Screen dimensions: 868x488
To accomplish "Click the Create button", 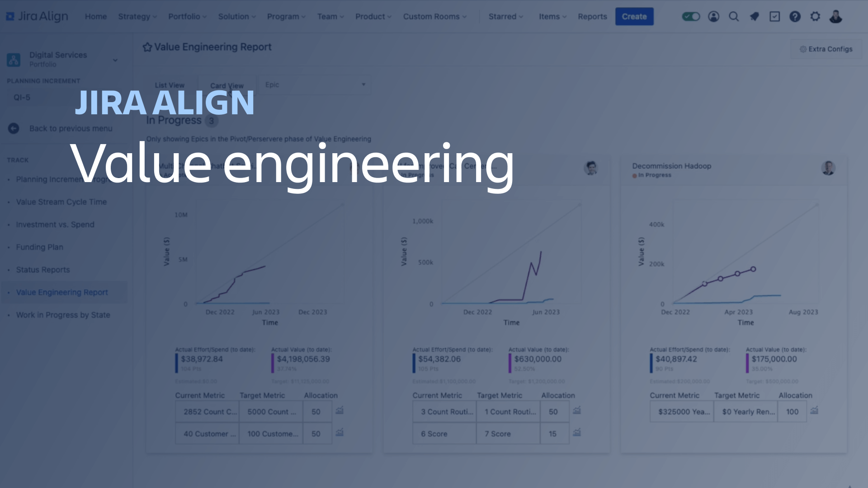I will [x=634, y=16].
